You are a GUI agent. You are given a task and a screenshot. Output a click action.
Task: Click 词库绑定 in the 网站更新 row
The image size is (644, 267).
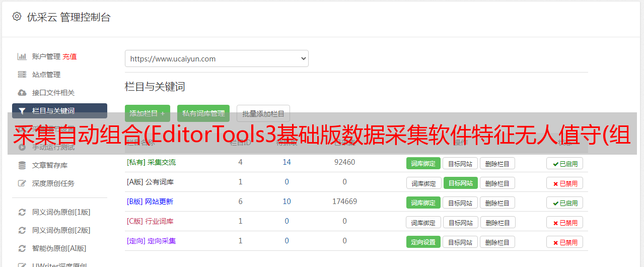click(x=423, y=203)
